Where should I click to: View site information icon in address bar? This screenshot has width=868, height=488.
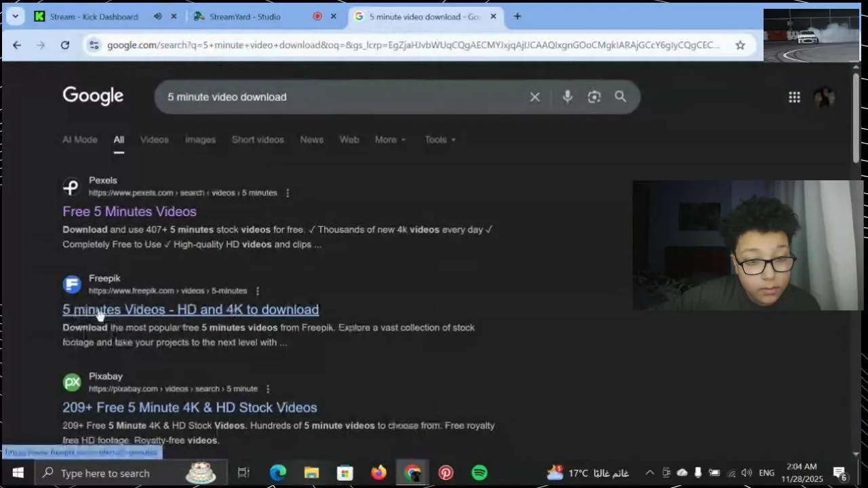[x=94, y=45]
